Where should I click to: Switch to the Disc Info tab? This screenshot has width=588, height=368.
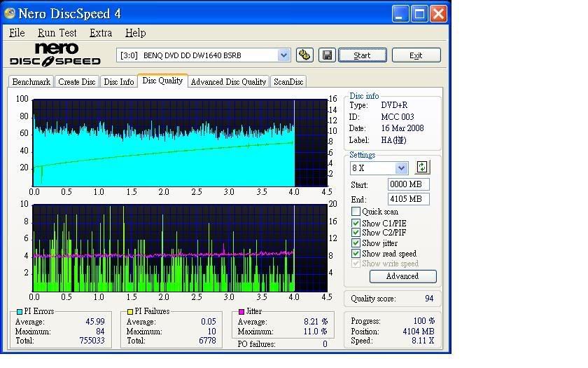tap(118, 82)
